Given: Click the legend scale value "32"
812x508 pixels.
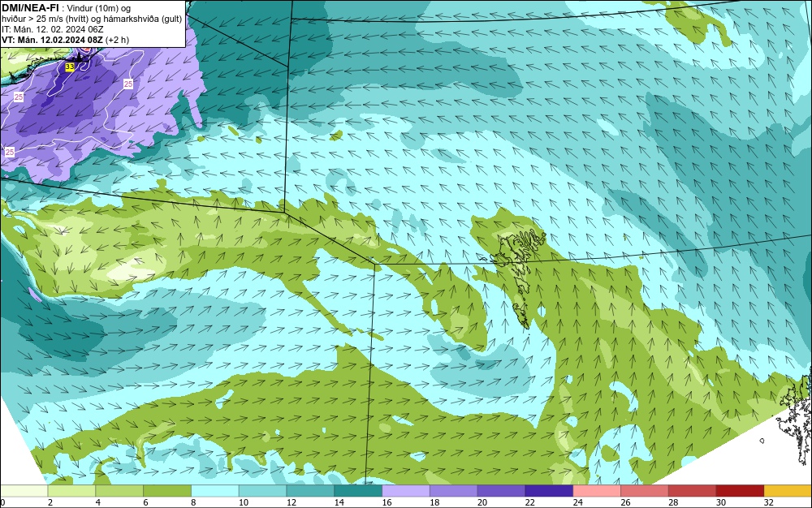Looking at the screenshot, I should click(768, 502).
